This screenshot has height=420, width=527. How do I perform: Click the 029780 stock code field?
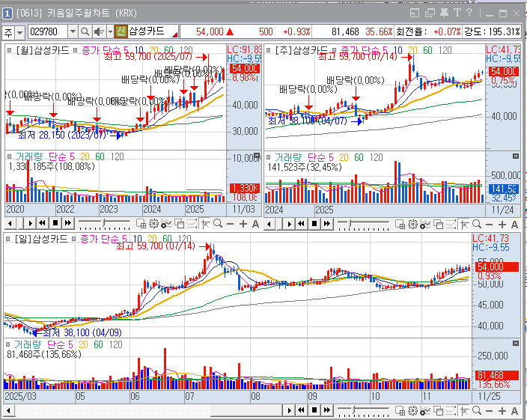coord(48,32)
